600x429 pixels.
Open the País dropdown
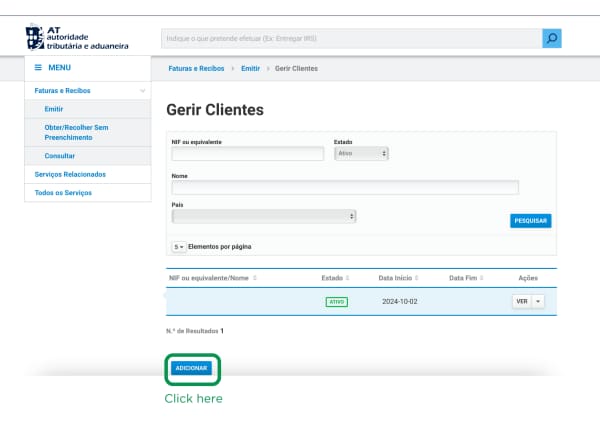coord(264,216)
